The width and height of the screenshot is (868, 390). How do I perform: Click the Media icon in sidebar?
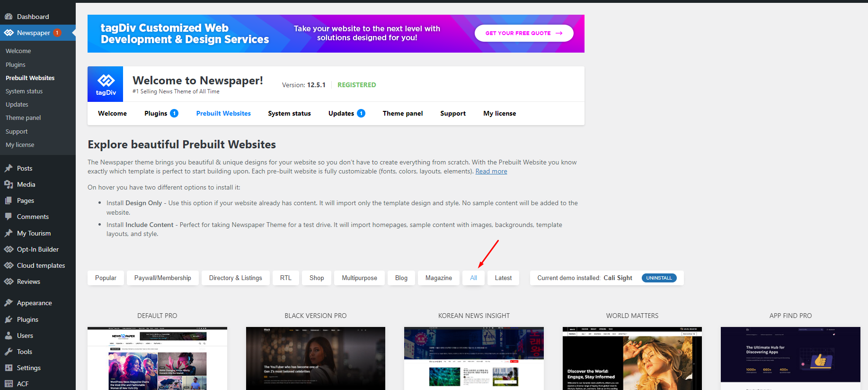9,184
